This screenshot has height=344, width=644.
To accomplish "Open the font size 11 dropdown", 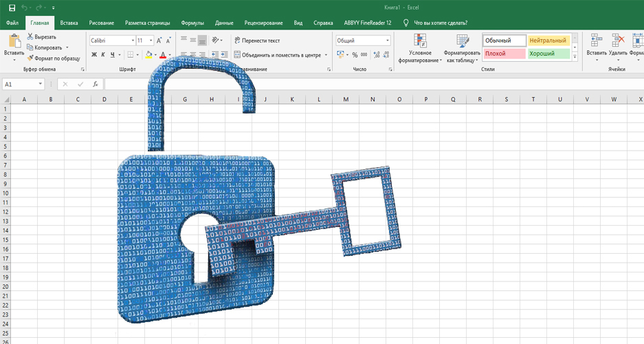I will point(151,41).
